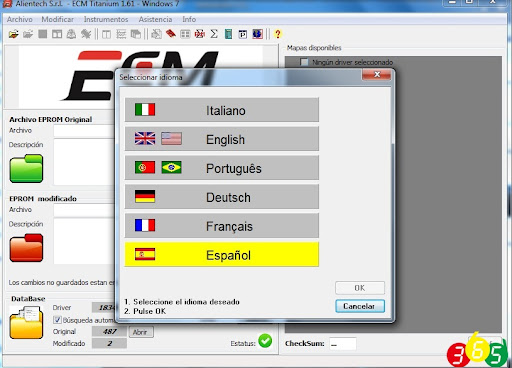Click Cancelar in Seleccionar idioma dialog
512x368 pixels.
(360, 306)
